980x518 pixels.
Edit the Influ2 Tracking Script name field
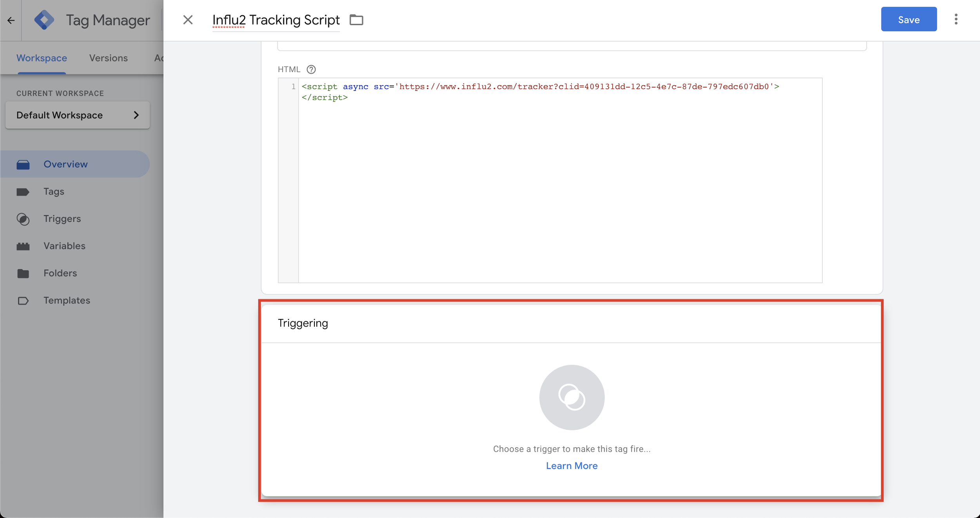[x=276, y=20]
